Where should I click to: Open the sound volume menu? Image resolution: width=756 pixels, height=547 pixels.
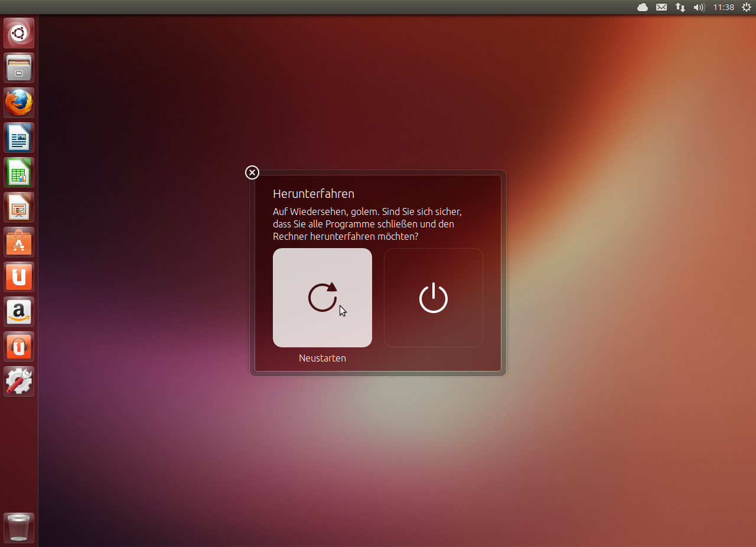coord(699,7)
